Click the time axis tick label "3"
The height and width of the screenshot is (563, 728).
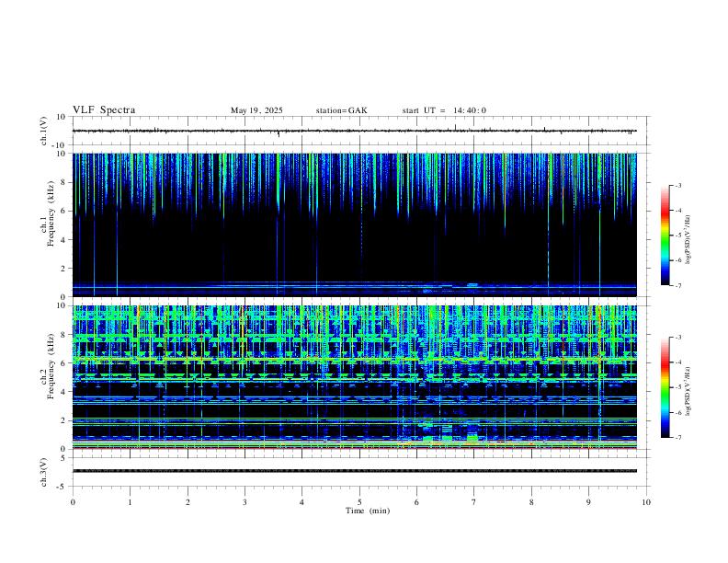click(245, 502)
